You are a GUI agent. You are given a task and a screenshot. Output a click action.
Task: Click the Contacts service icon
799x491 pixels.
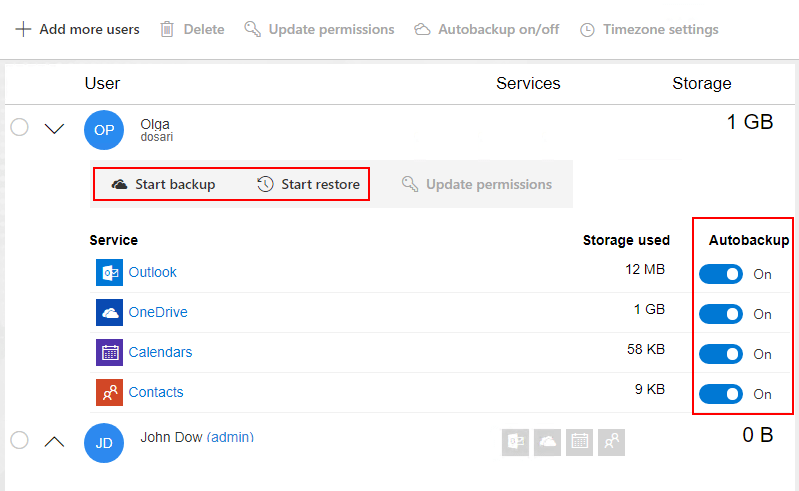tap(109, 392)
